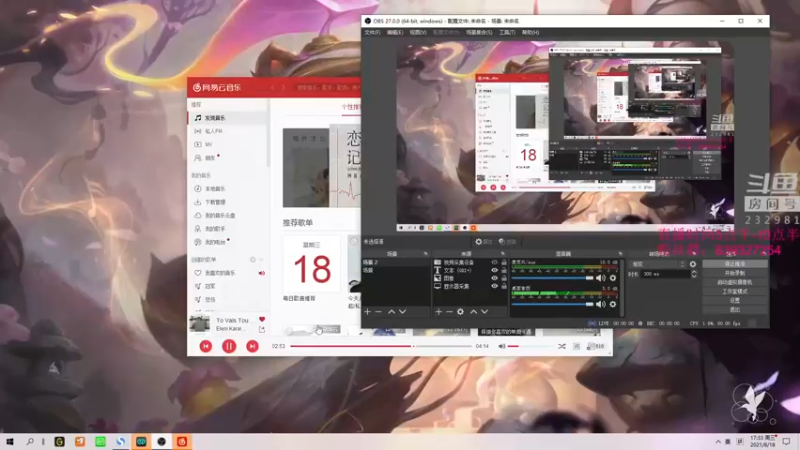The width and height of the screenshot is (800, 450).
Task: Toggle the shuffle play mode icon
Action: point(562,346)
